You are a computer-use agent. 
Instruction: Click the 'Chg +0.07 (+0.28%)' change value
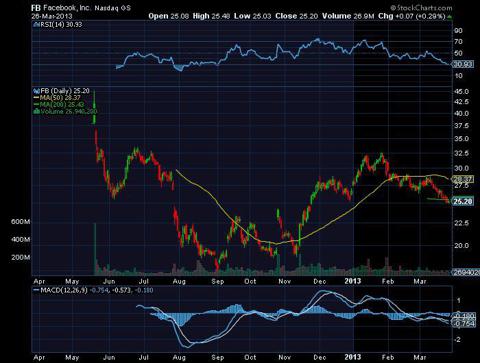point(412,16)
